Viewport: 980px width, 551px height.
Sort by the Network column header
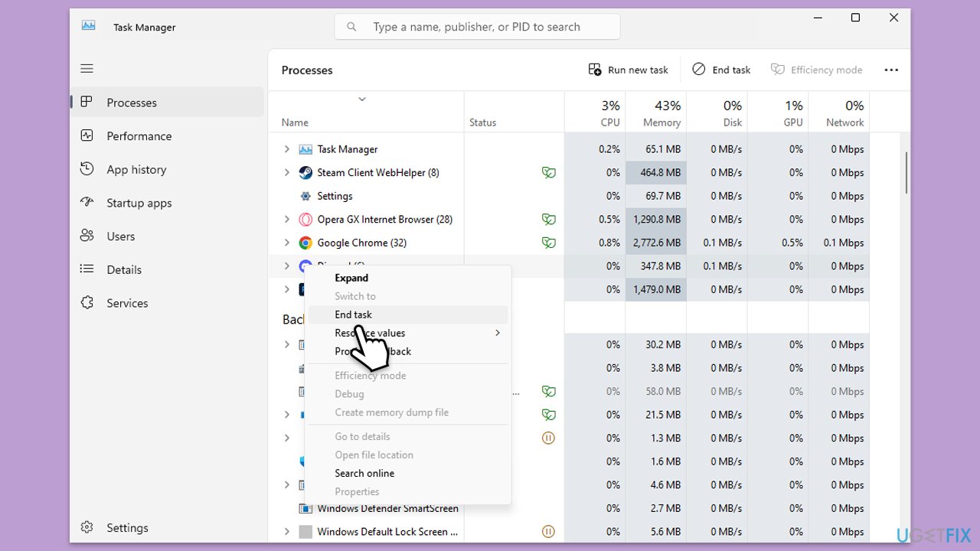(839, 112)
